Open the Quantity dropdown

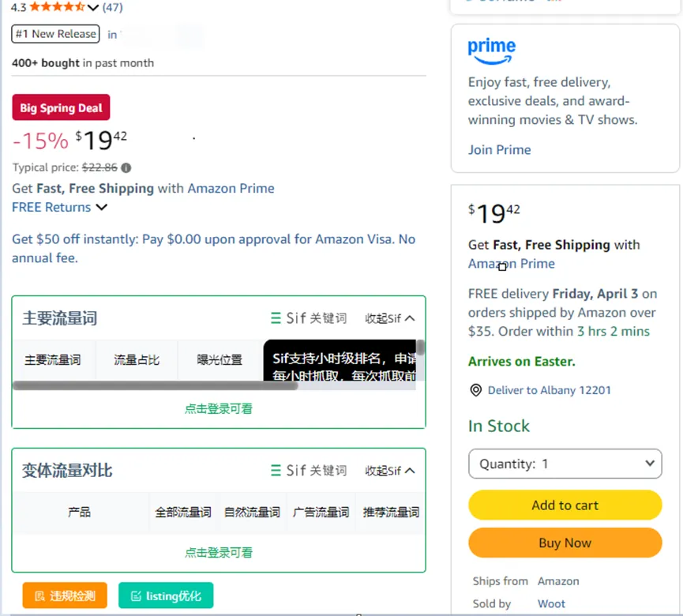click(x=565, y=464)
